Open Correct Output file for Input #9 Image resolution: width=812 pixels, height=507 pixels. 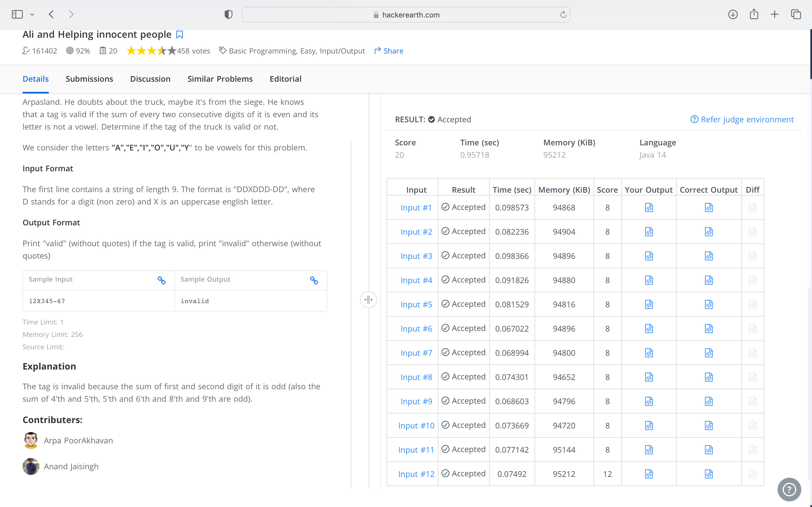pyautogui.click(x=708, y=401)
